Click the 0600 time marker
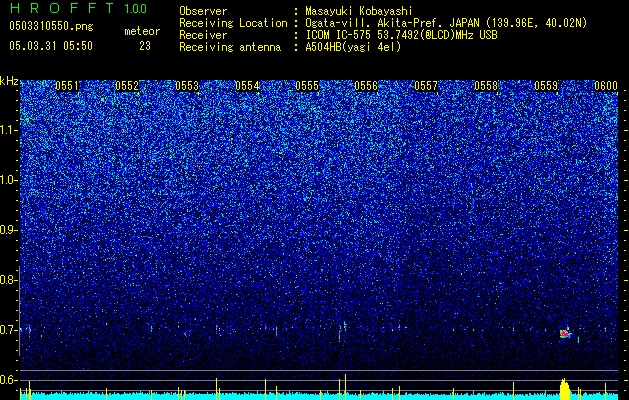Screen dimensions: 629x400 click(606, 86)
